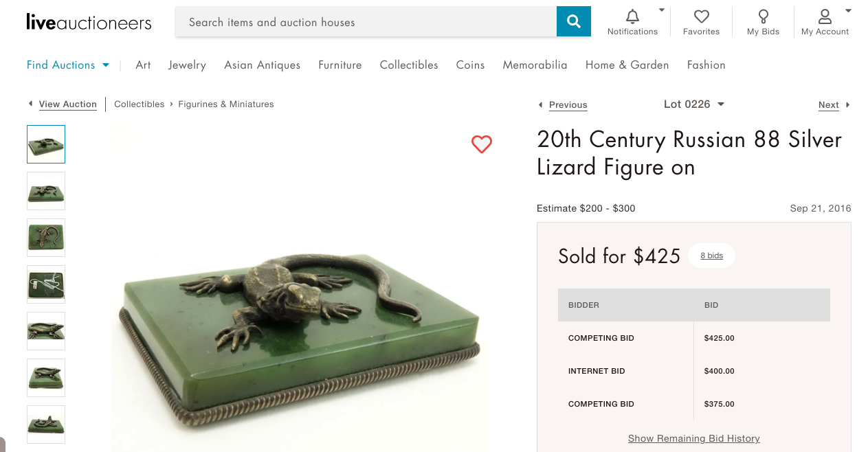
Task: Open Notifications bell icon
Action: [632, 16]
